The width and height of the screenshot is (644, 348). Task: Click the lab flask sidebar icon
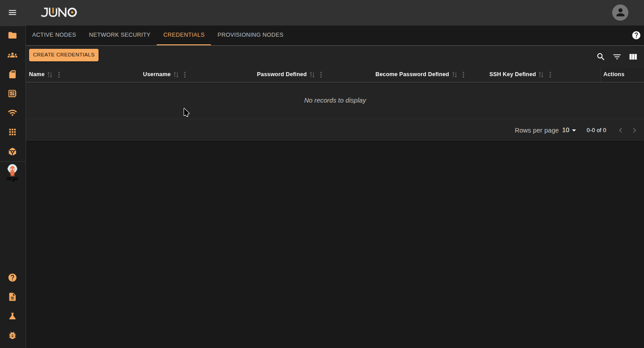coord(13,316)
